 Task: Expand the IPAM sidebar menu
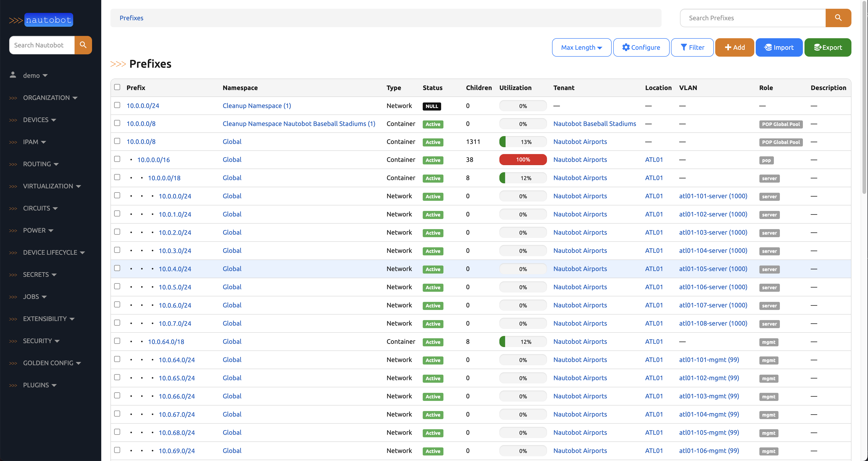tap(34, 142)
